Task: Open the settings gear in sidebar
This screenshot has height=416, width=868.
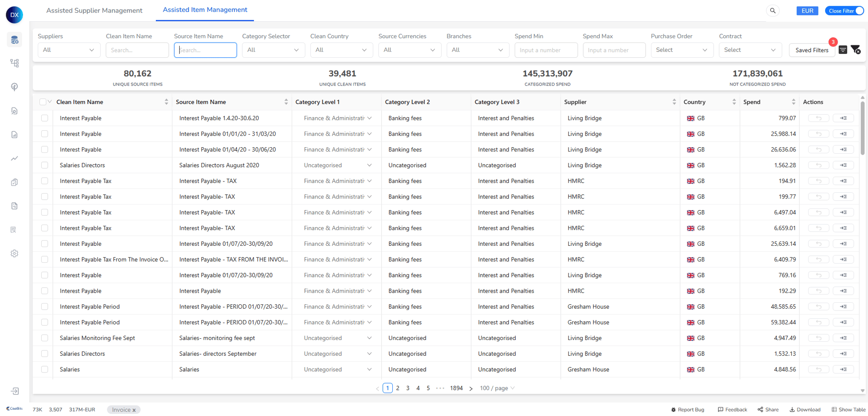Action: click(x=14, y=254)
